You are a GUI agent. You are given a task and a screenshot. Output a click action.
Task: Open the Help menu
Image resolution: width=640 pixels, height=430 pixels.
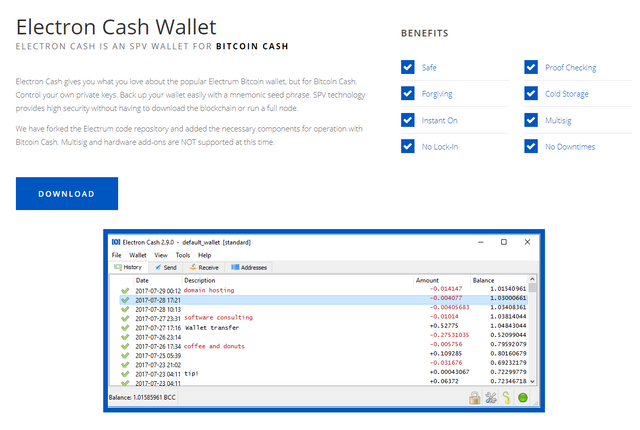tap(204, 255)
